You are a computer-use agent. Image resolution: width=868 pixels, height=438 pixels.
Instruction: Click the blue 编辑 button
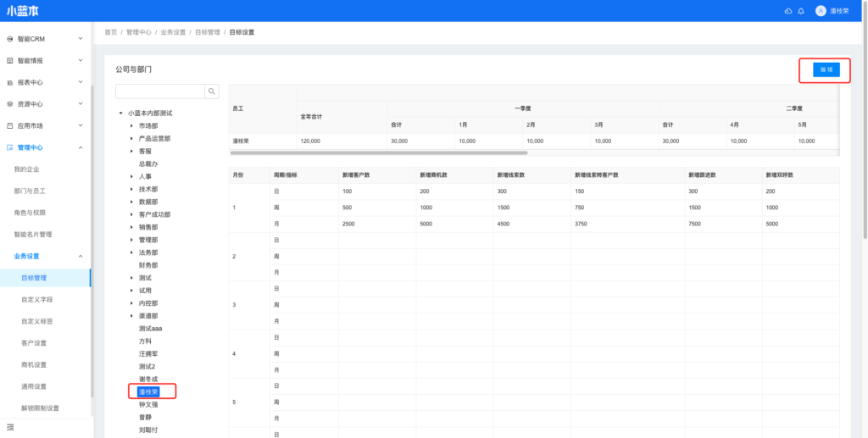826,69
